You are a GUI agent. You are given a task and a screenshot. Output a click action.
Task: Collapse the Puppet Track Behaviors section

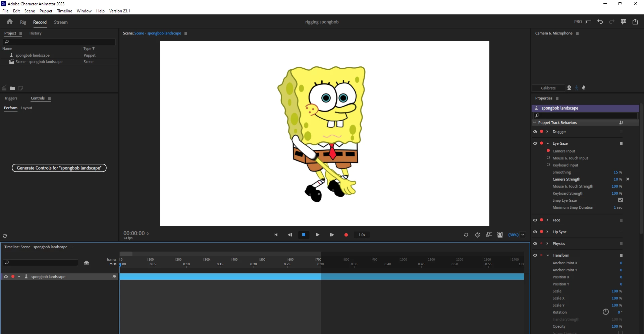point(535,123)
